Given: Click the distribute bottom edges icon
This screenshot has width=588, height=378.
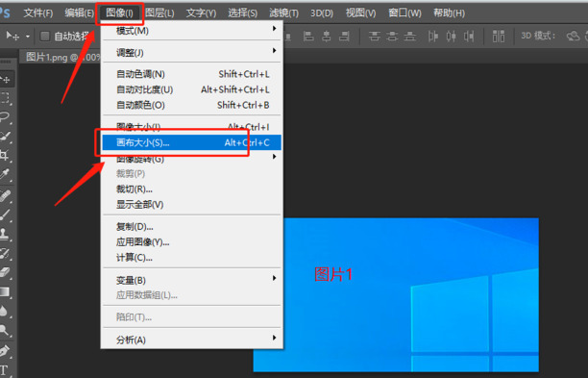Looking at the screenshot, I should point(410,36).
